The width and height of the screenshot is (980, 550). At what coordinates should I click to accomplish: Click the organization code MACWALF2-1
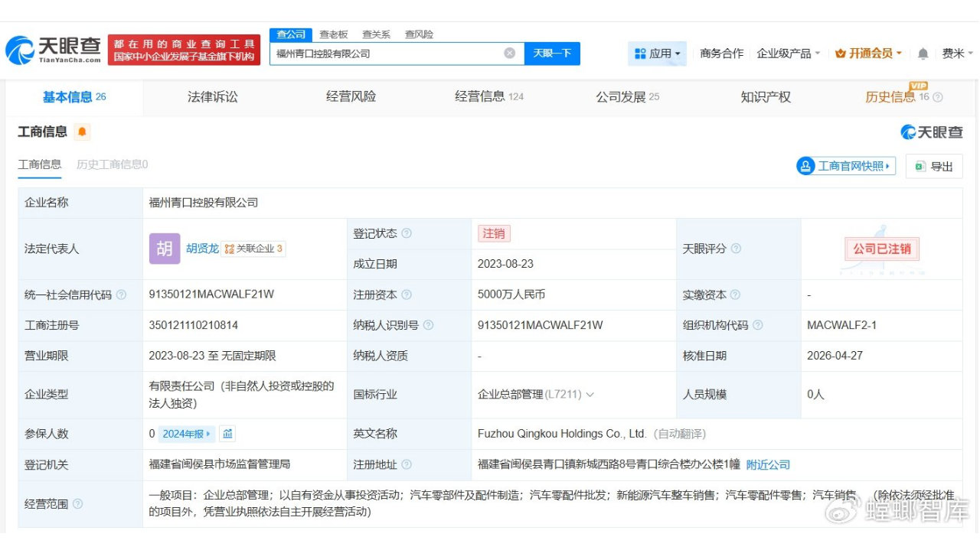click(x=842, y=325)
